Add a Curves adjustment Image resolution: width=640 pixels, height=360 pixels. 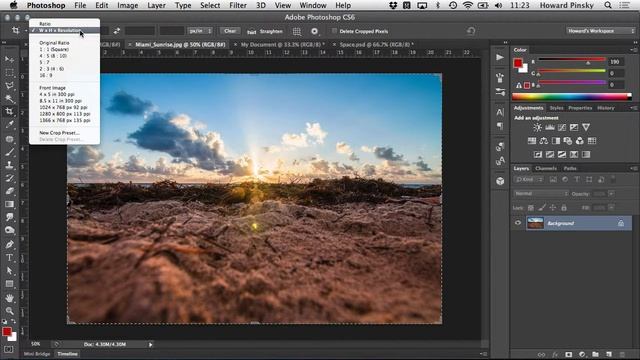click(x=562, y=127)
